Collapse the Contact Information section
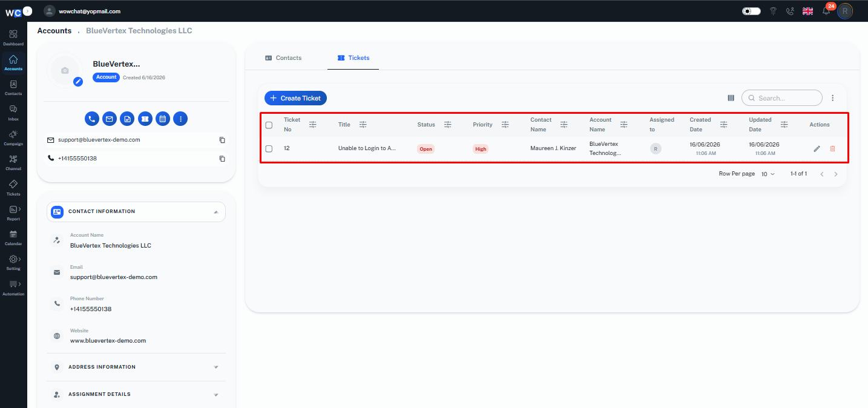 136,212
